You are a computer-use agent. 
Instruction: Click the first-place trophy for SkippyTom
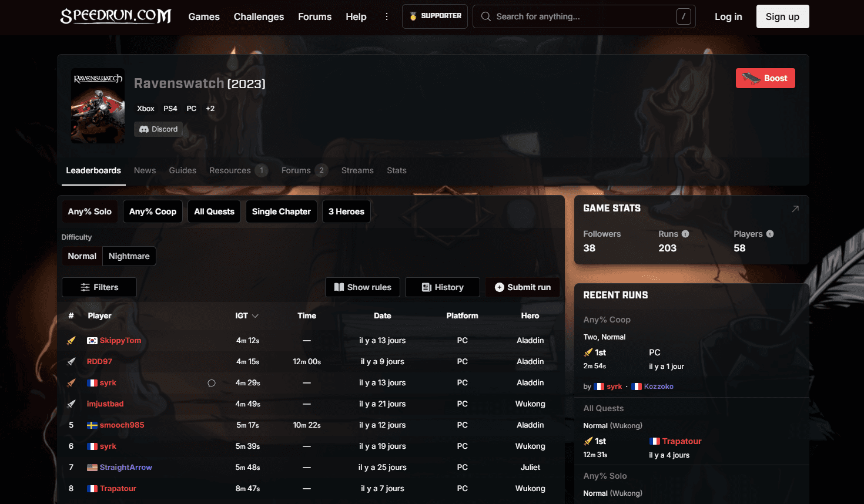(x=71, y=341)
